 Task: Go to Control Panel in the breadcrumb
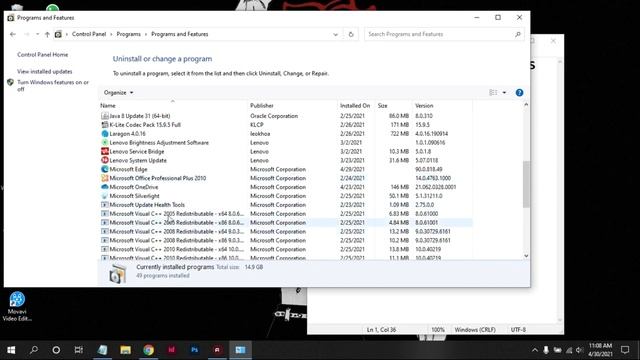click(x=89, y=34)
